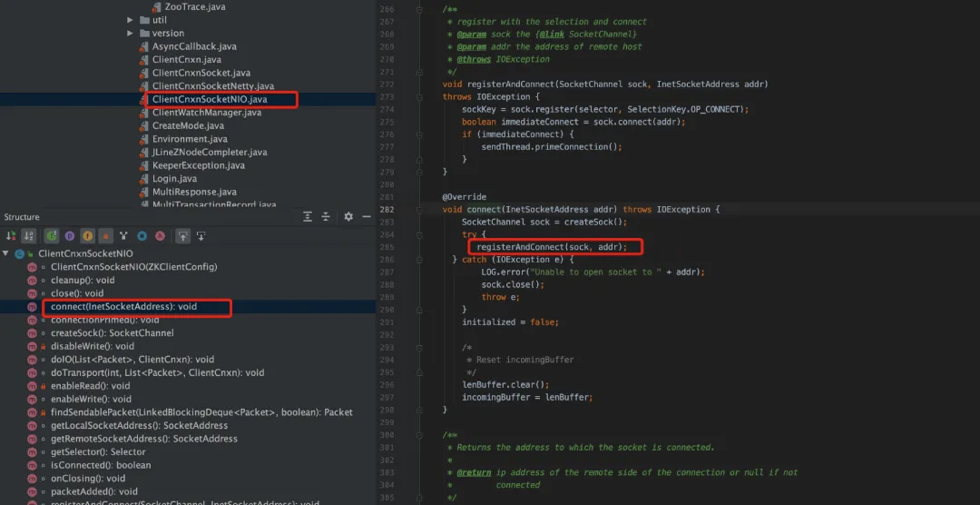Screen dimensions: 980x505
Task: Click the AsyncCallback.java file icon
Action: tap(145, 47)
